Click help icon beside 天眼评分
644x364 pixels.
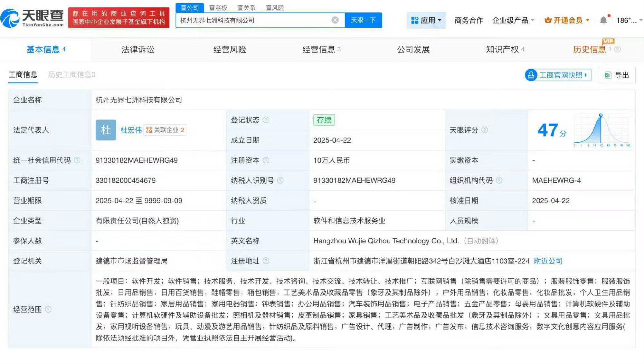[485, 130]
